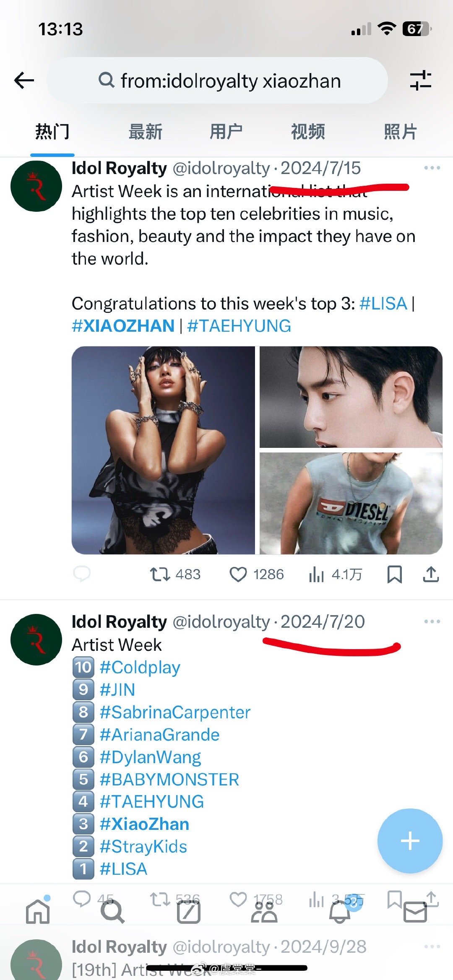Open more options for 2024/9/28 post
Viewport: 453px width, 980px height.
[432, 947]
